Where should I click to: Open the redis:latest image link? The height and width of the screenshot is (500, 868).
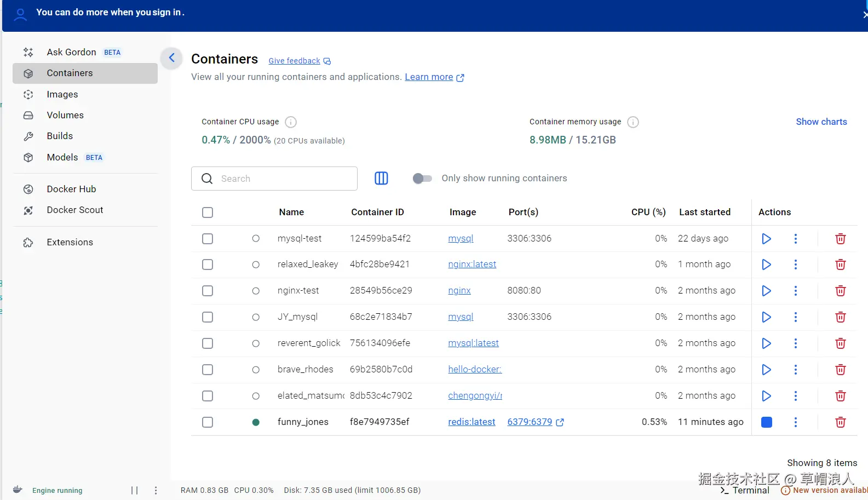coord(472,422)
